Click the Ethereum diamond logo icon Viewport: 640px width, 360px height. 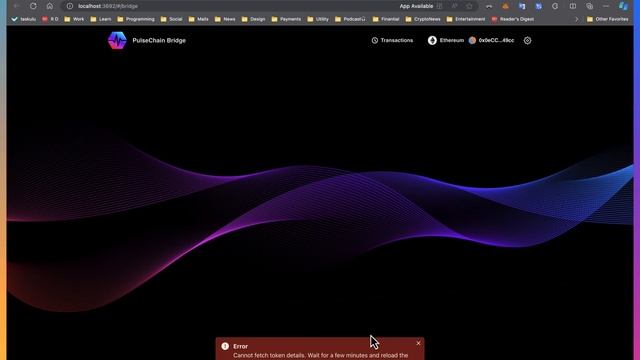tap(432, 40)
